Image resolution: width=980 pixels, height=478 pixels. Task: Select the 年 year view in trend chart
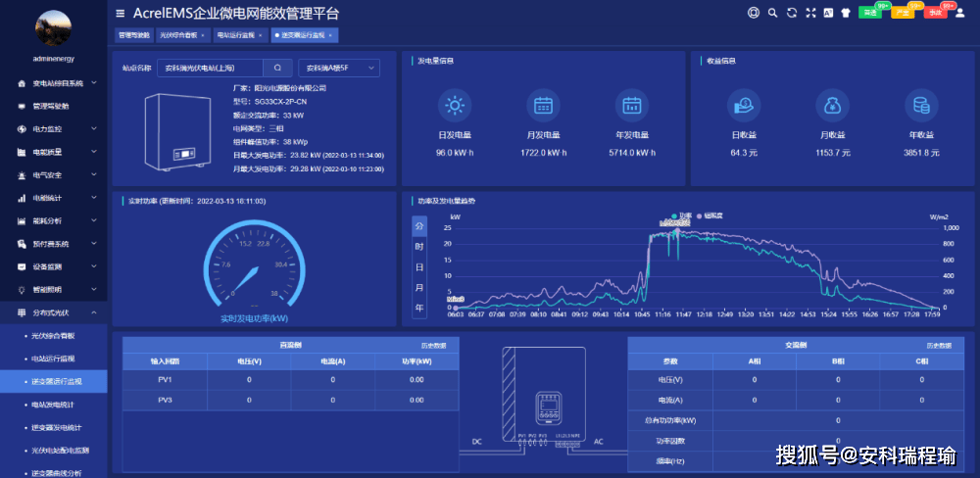(x=419, y=308)
